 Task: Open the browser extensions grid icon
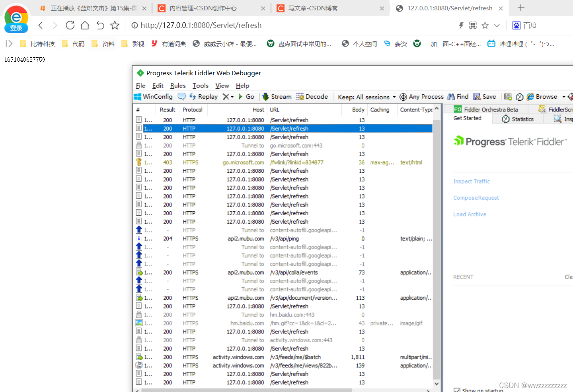pos(473,25)
